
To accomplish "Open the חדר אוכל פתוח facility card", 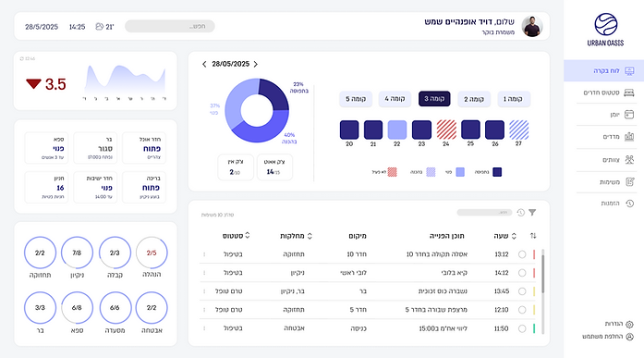I will [144, 148].
